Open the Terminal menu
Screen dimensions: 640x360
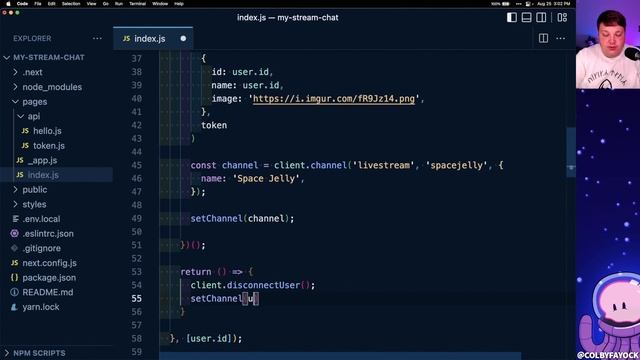(x=138, y=4)
